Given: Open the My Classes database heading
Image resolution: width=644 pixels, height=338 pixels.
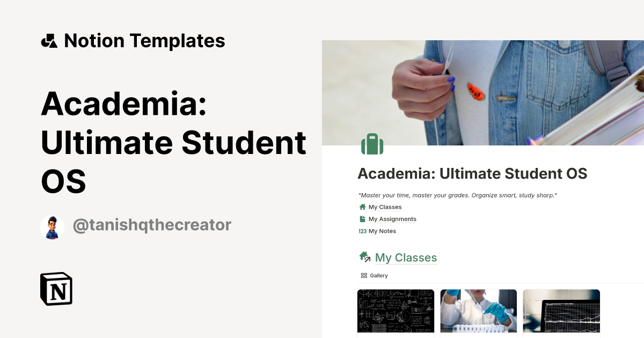Looking at the screenshot, I should [x=406, y=258].
